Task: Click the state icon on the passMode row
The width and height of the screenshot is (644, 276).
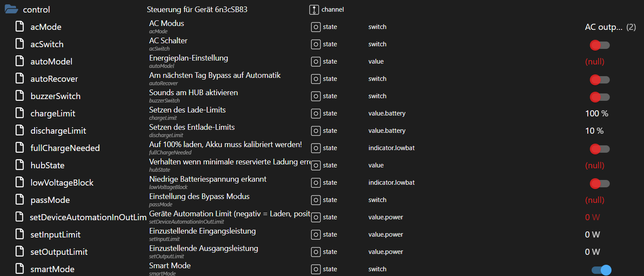Action: click(316, 200)
